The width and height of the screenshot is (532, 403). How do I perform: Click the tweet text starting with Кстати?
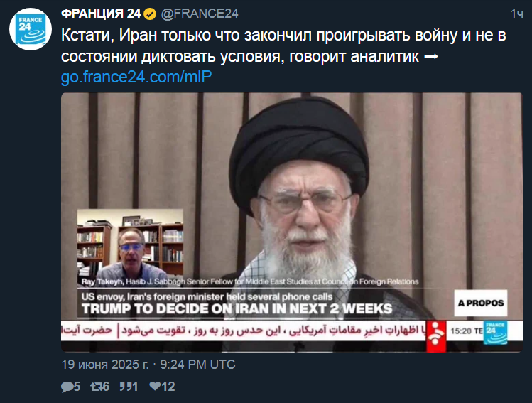pyautogui.click(x=283, y=45)
